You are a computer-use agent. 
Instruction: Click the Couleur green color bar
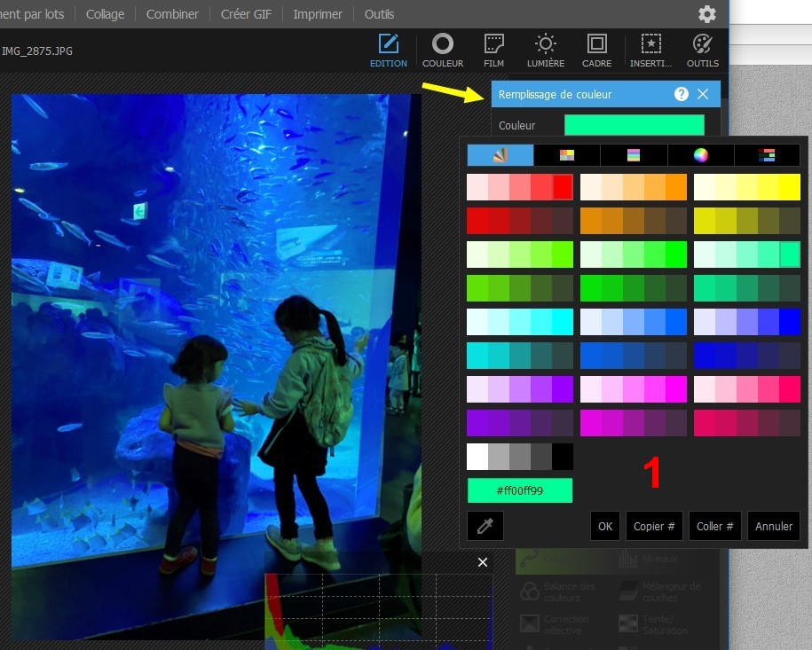634,125
